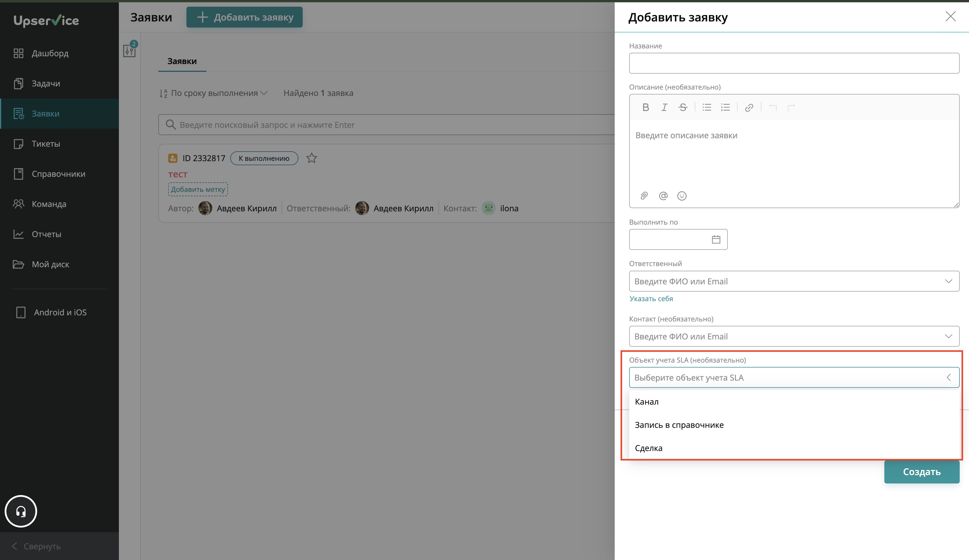Screen dimensions: 969x560
Task: Click the Название input field
Action: coord(794,63)
